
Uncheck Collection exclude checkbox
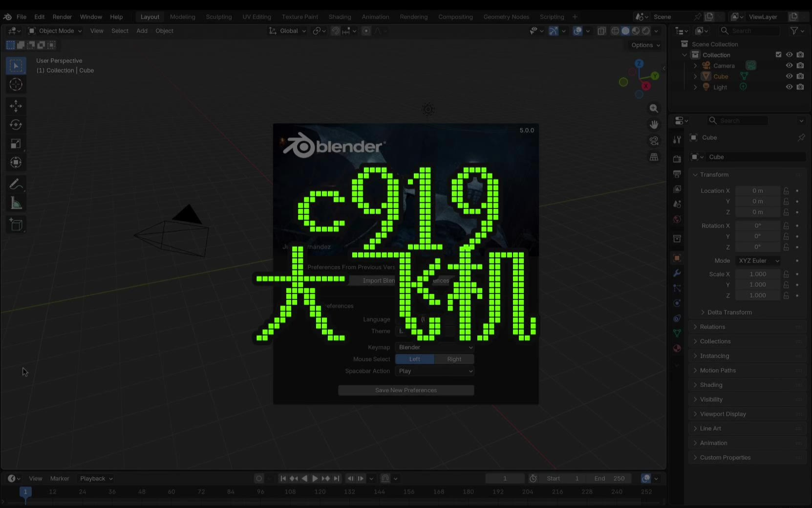pyautogui.click(x=778, y=55)
